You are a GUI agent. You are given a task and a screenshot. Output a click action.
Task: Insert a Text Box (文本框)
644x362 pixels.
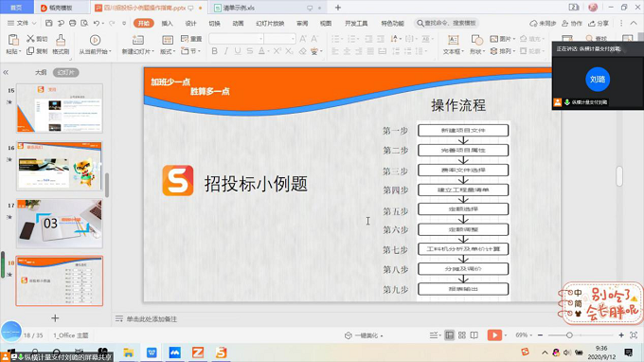click(x=453, y=45)
